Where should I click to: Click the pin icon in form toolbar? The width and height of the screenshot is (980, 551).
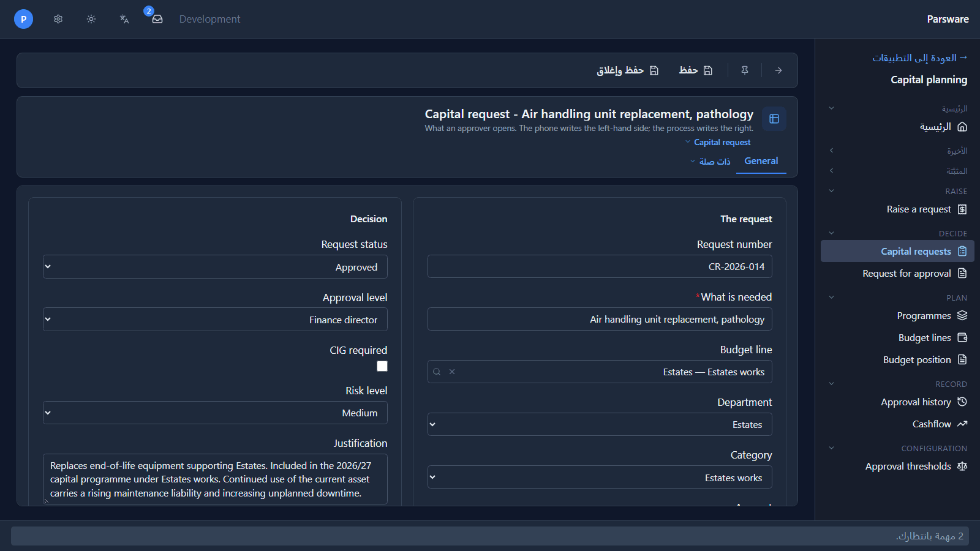pos(745,70)
